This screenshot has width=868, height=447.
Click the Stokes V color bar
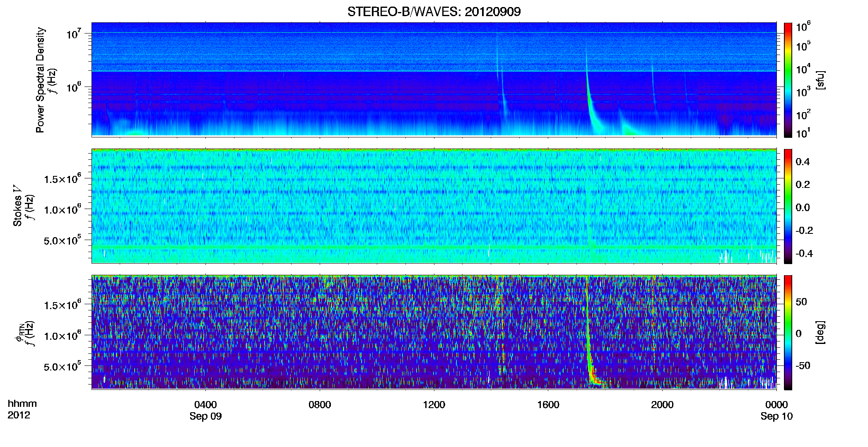point(788,206)
